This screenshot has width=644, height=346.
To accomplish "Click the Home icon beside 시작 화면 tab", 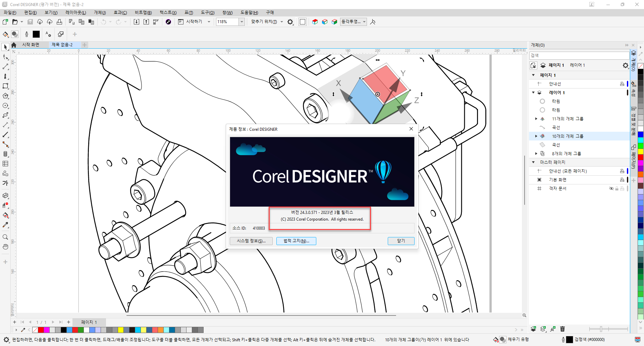I will click(x=14, y=45).
